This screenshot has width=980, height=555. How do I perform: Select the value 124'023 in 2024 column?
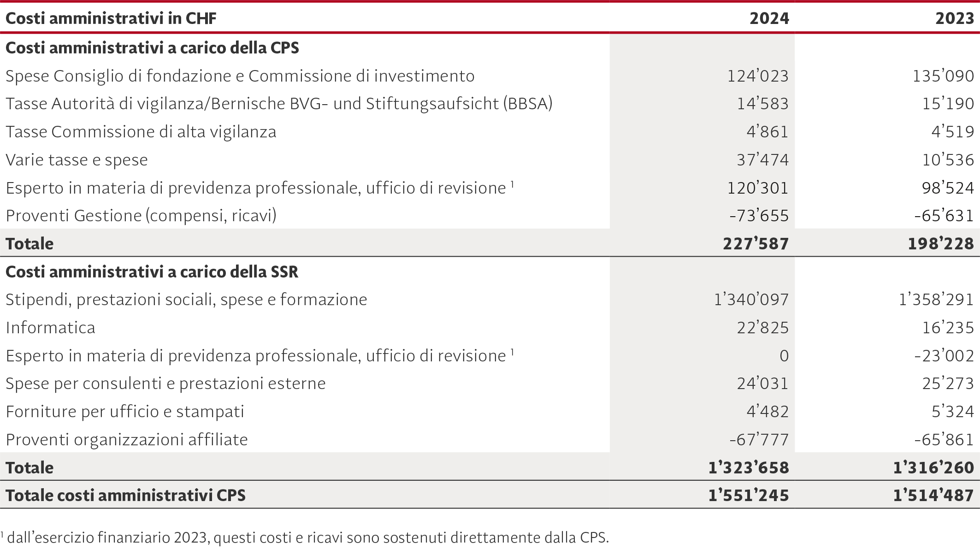tap(758, 76)
